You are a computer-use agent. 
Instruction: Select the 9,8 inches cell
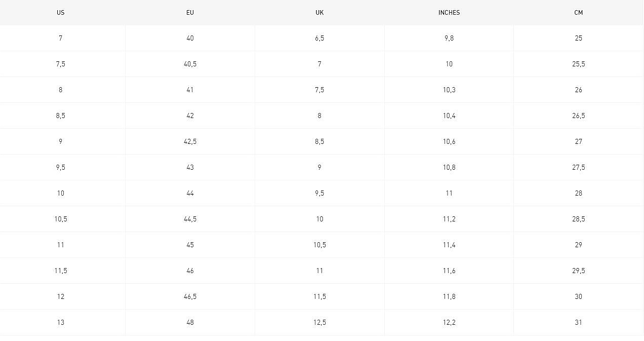pyautogui.click(x=449, y=39)
